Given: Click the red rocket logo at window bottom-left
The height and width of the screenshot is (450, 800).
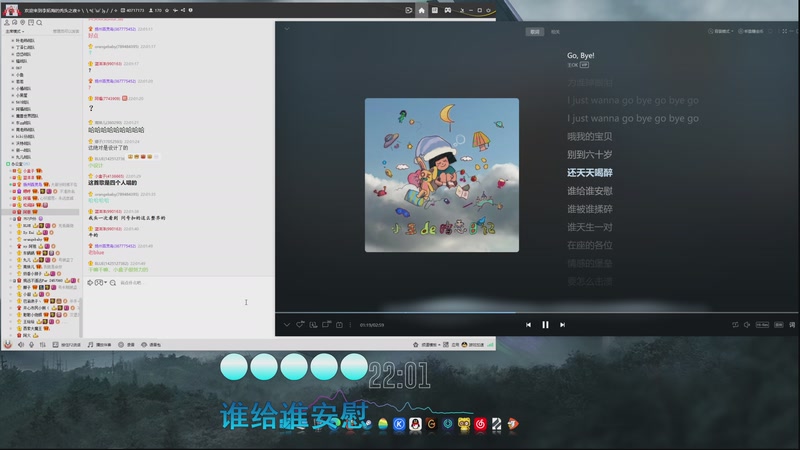Looking at the screenshot, I should click(x=8, y=345).
